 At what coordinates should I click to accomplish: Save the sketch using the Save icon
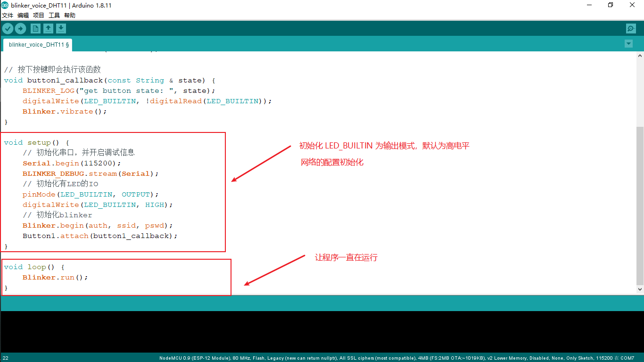tap(61, 28)
